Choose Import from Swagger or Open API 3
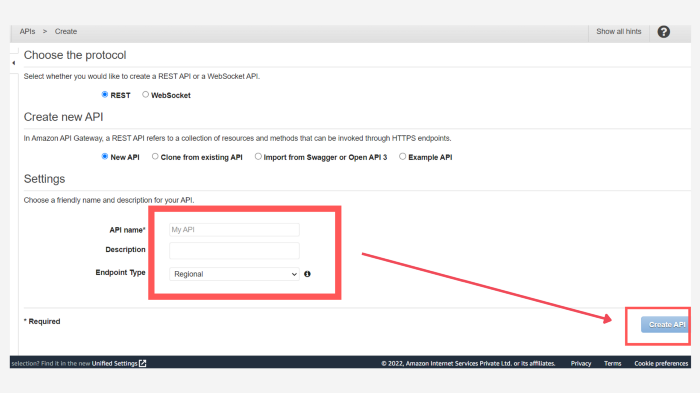 point(258,157)
